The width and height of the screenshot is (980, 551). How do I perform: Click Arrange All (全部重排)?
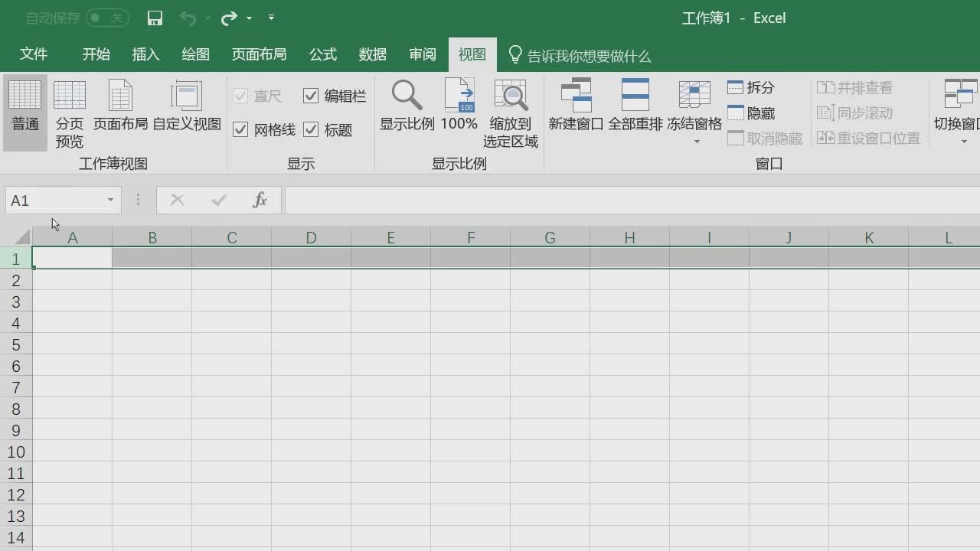[635, 106]
